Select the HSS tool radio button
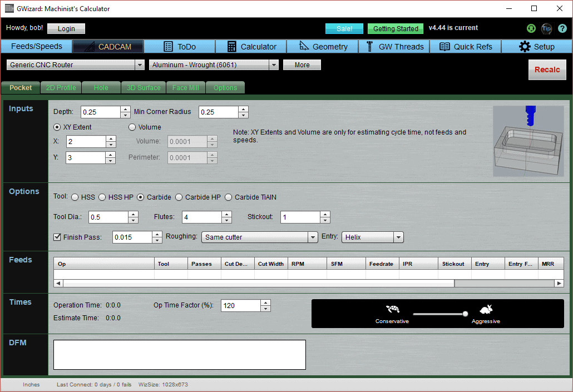This screenshot has width=573, height=392. coord(75,197)
